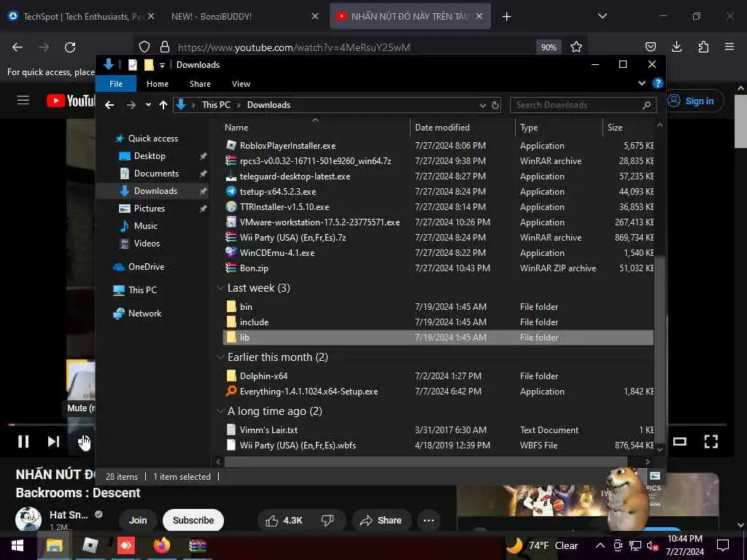The width and height of the screenshot is (747, 560).
Task: Select the rpcs3 7z archive
Action: coord(438,161)
